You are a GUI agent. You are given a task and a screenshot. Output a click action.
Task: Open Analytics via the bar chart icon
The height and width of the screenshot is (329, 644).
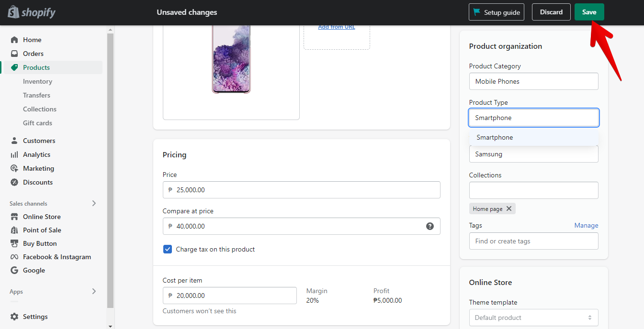14,154
